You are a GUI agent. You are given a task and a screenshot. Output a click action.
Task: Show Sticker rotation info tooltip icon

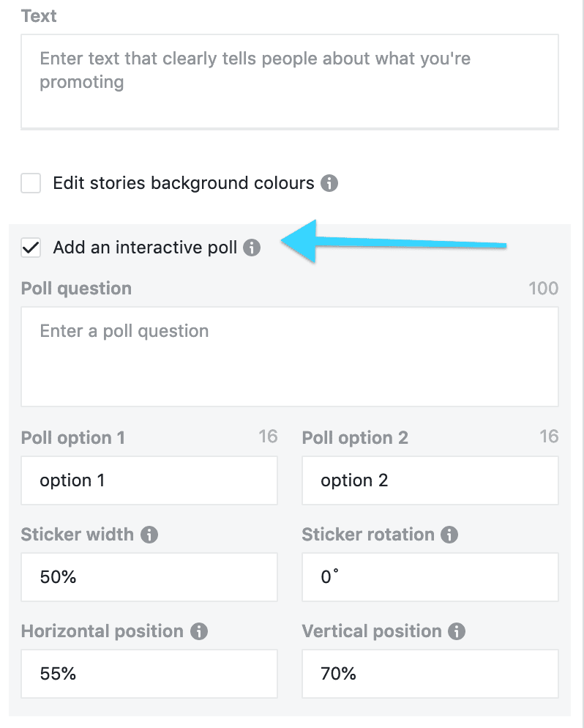[450, 535]
